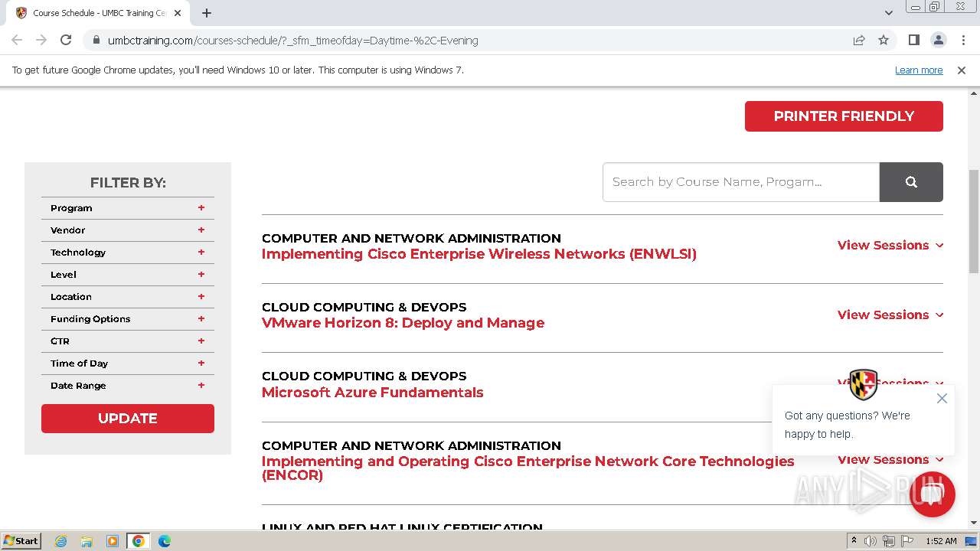Click the FILTER BY heading
This screenshot has height=551, width=980.
[128, 183]
